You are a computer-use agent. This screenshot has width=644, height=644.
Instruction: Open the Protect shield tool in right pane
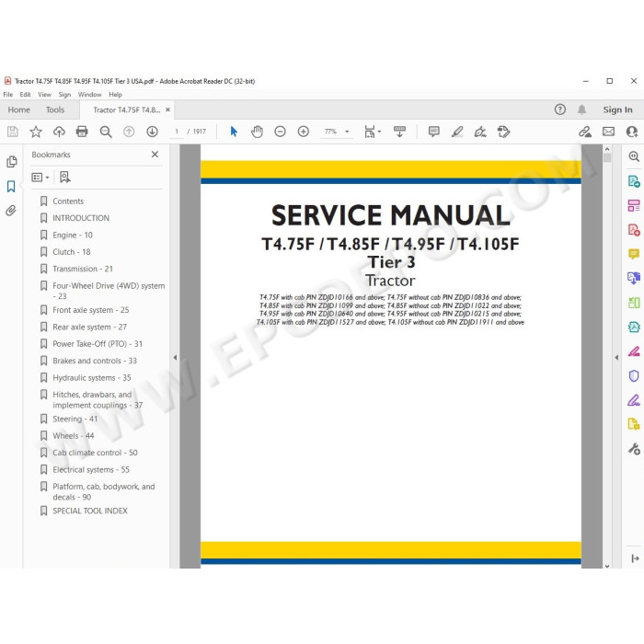coord(634,375)
